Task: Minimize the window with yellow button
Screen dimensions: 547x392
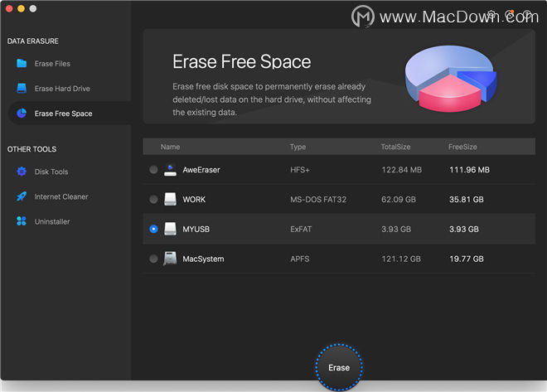Action: [x=21, y=8]
